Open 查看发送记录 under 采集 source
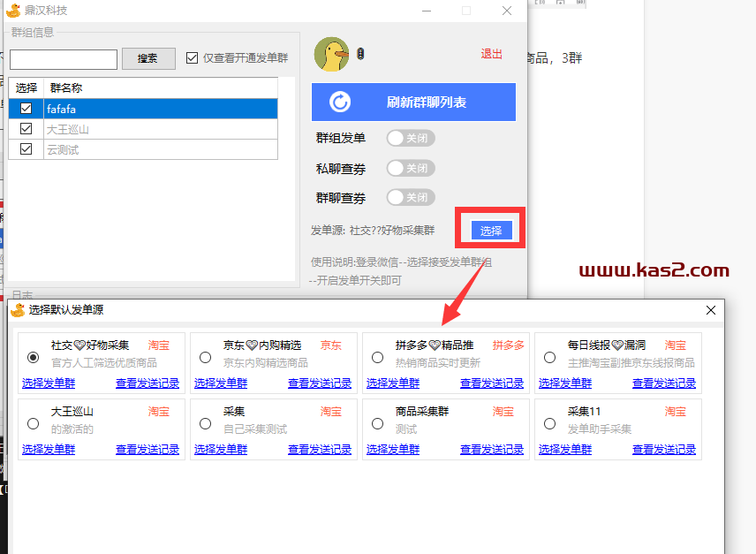Viewport: 756px width, 554px height. click(320, 450)
